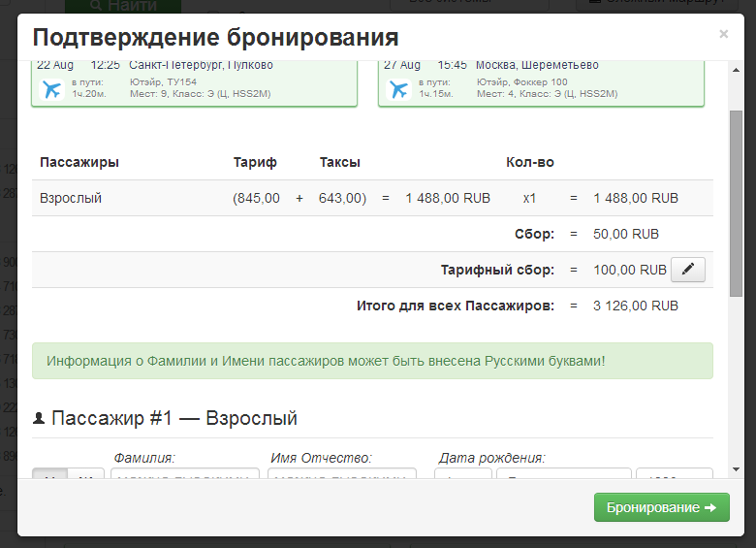Click the 845,00 tariff value
This screenshot has width=756, height=548.
256,198
